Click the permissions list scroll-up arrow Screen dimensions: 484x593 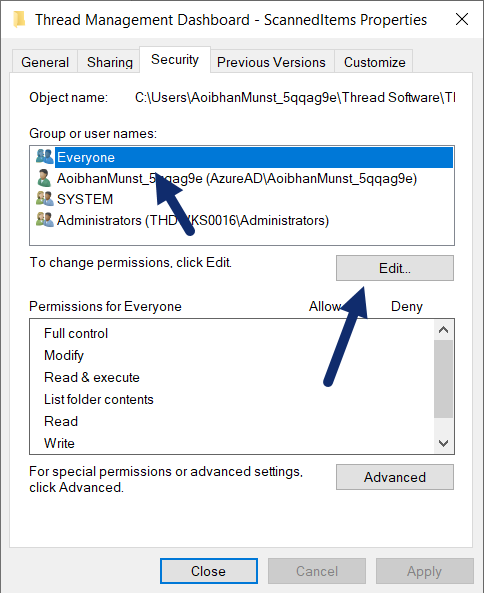[x=444, y=330]
